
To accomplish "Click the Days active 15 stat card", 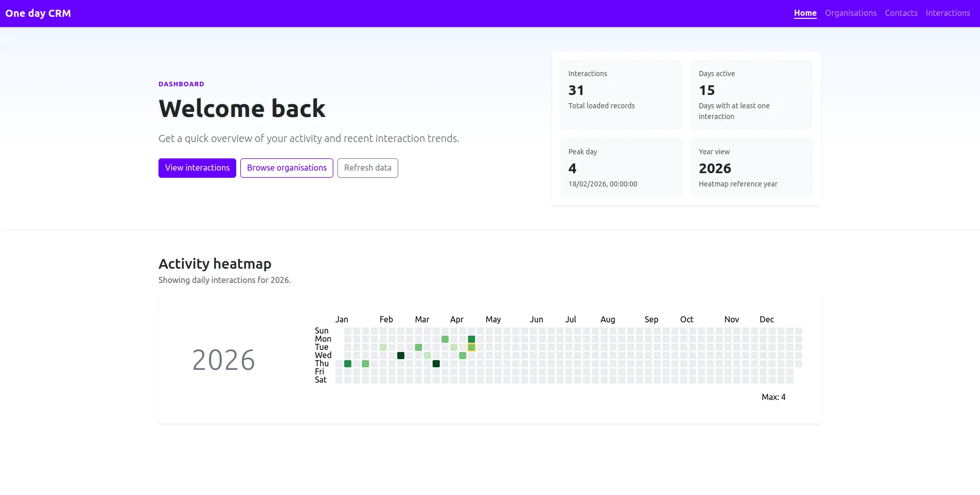I will point(751,95).
